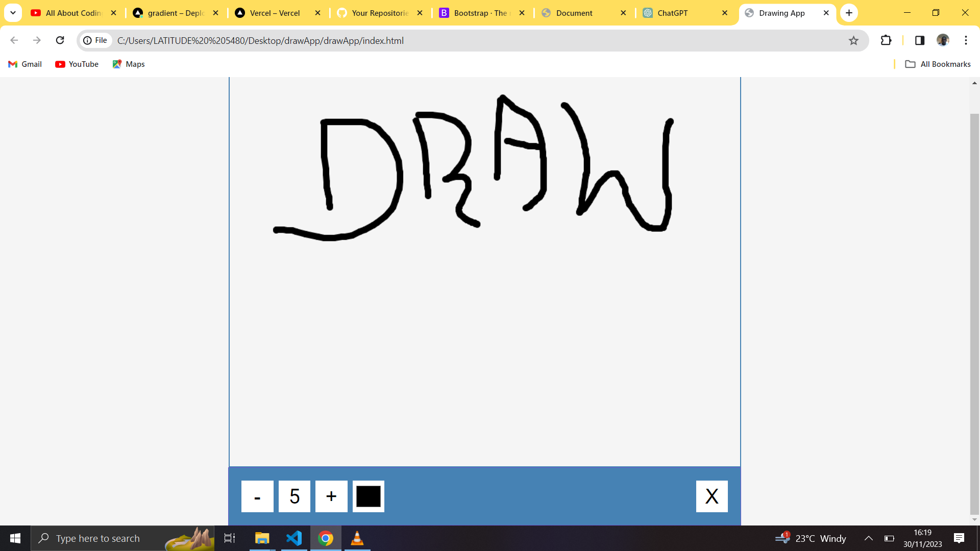Viewport: 980px width, 551px height.
Task: Switch to the ChatGPT tab
Action: point(672,13)
